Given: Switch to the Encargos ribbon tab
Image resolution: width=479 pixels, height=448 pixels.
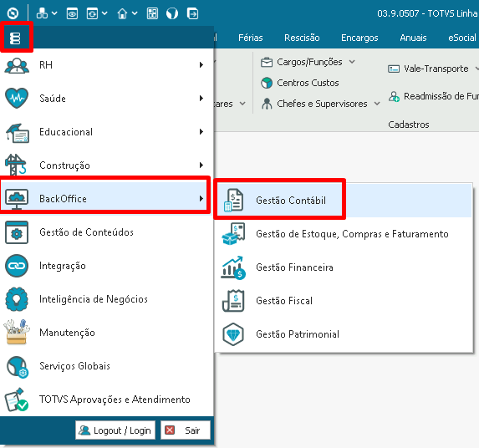Looking at the screenshot, I should (x=359, y=38).
